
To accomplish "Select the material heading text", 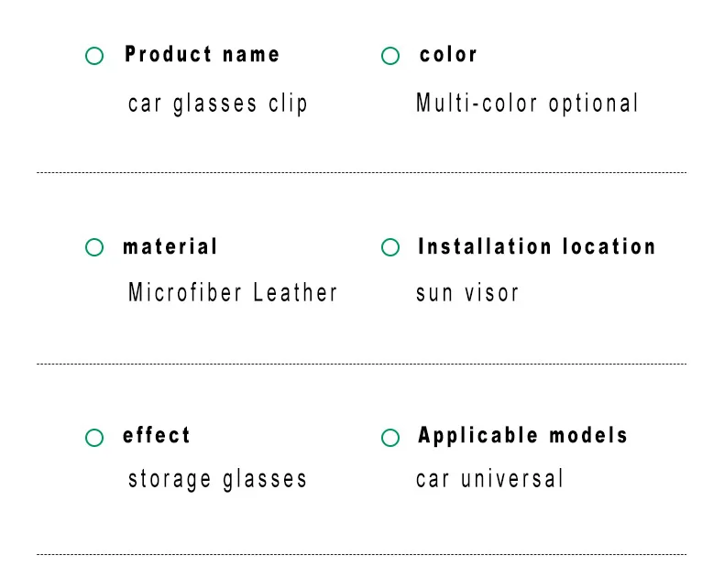I will [170, 246].
